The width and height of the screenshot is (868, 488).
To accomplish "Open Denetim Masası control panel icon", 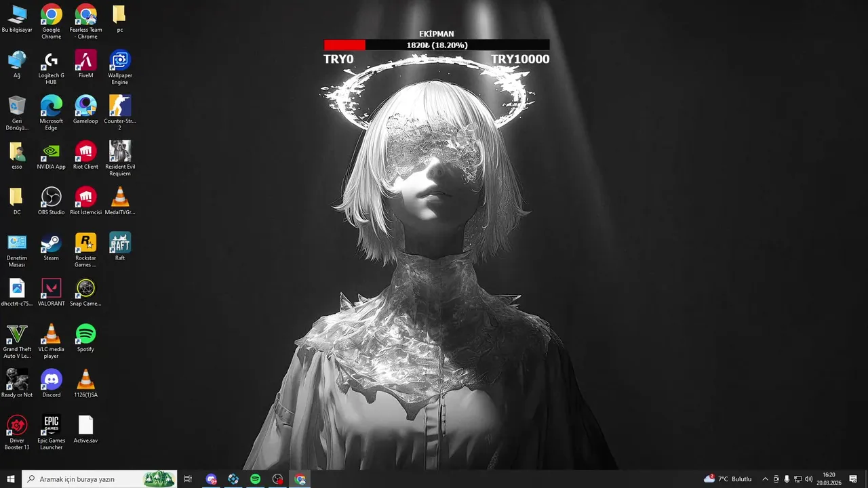I will (x=17, y=249).
